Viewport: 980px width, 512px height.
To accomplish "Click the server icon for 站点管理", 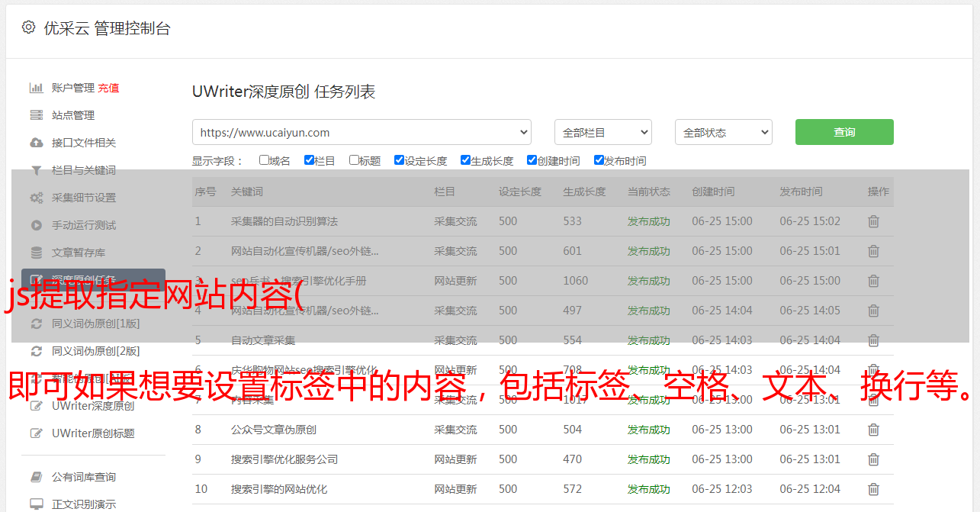I will (36, 115).
